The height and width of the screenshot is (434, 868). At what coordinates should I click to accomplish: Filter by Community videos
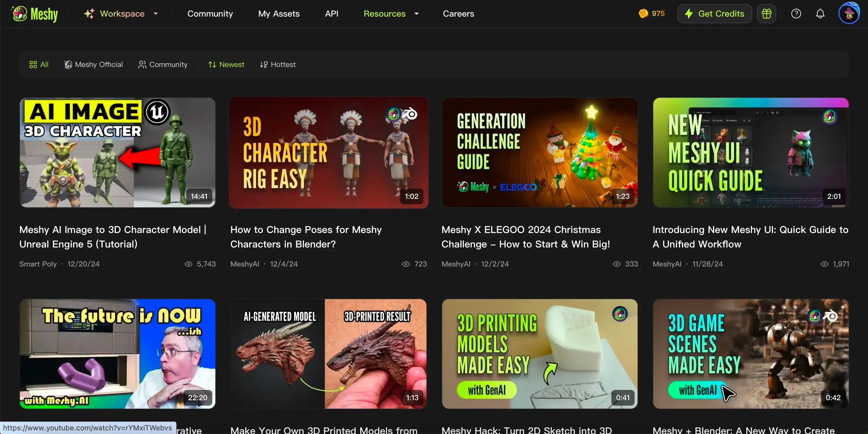point(163,64)
